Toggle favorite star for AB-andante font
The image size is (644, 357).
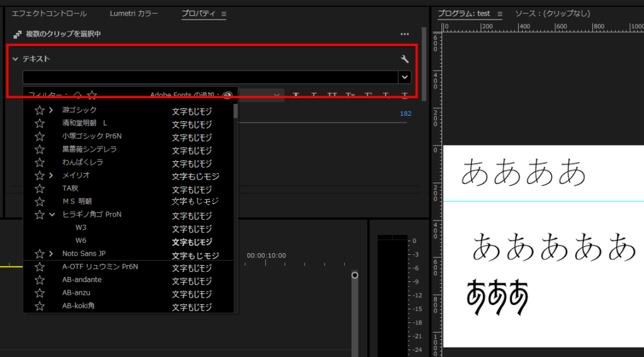pyautogui.click(x=40, y=280)
